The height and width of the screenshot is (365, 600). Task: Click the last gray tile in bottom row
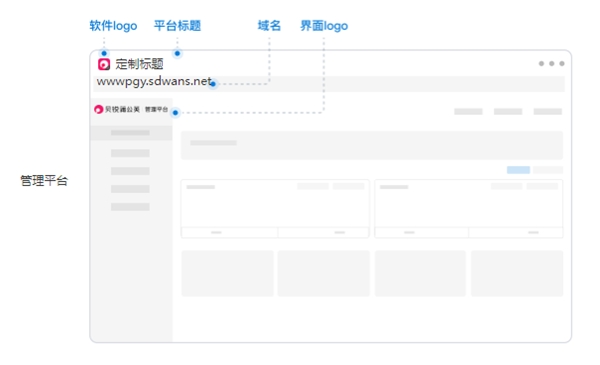click(517, 273)
